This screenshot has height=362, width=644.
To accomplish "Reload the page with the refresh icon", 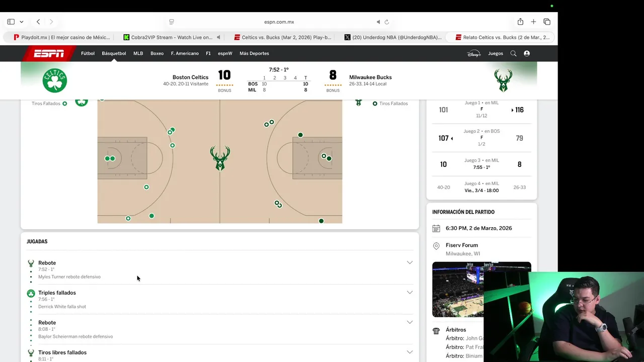I will [x=387, y=22].
